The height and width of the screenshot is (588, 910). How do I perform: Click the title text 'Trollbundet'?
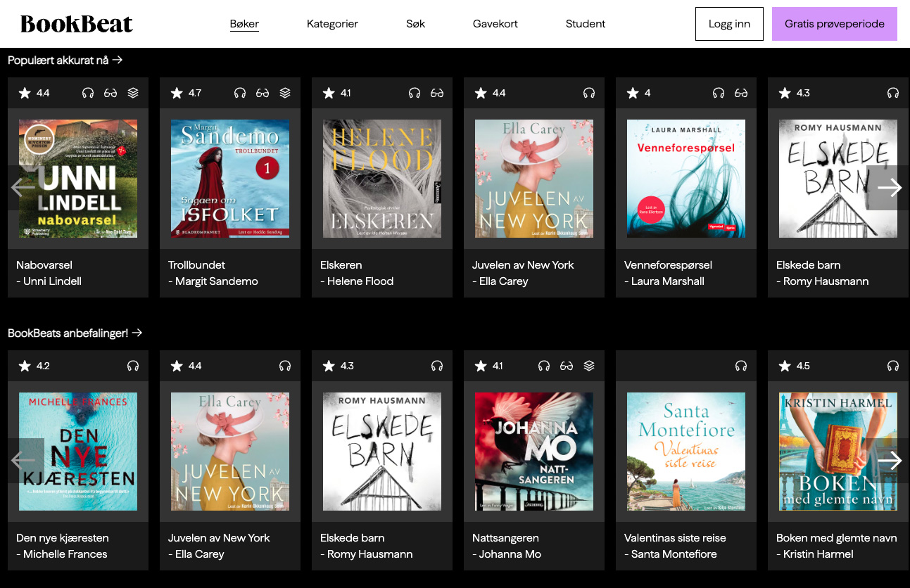(x=197, y=265)
